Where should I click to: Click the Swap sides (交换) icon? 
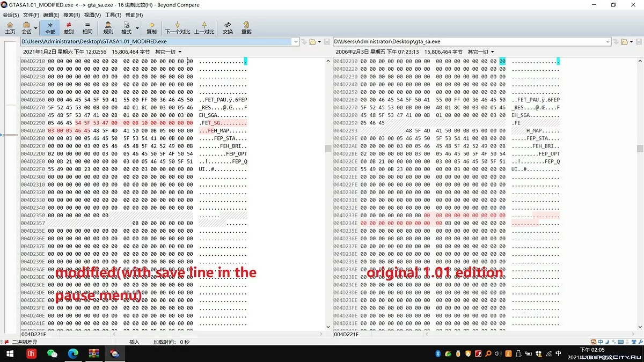(x=228, y=28)
